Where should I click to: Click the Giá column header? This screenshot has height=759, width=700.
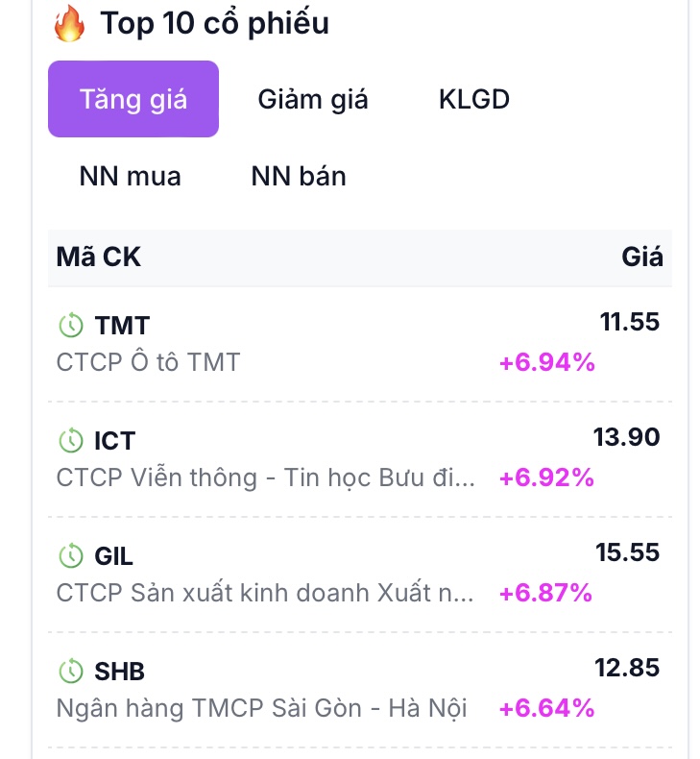pos(641,257)
